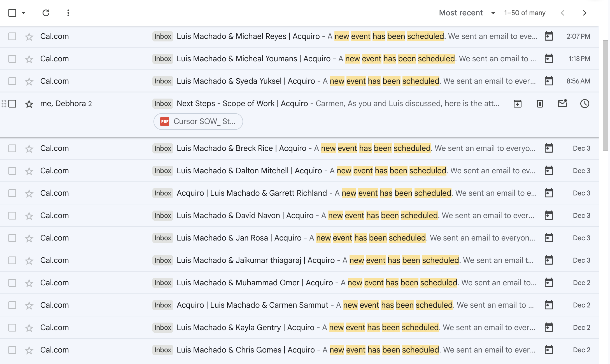This screenshot has width=610, height=364.
Task: Tick checkbox for Micheal Youmans email
Action: [x=12, y=59]
